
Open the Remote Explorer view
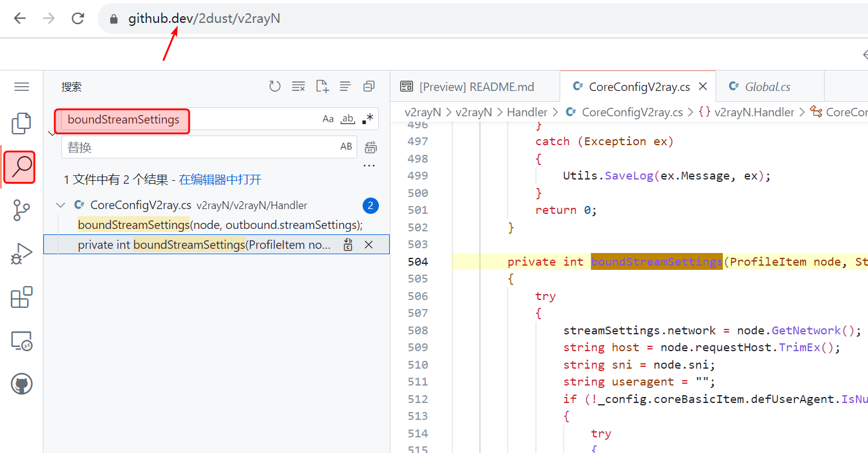pos(22,342)
